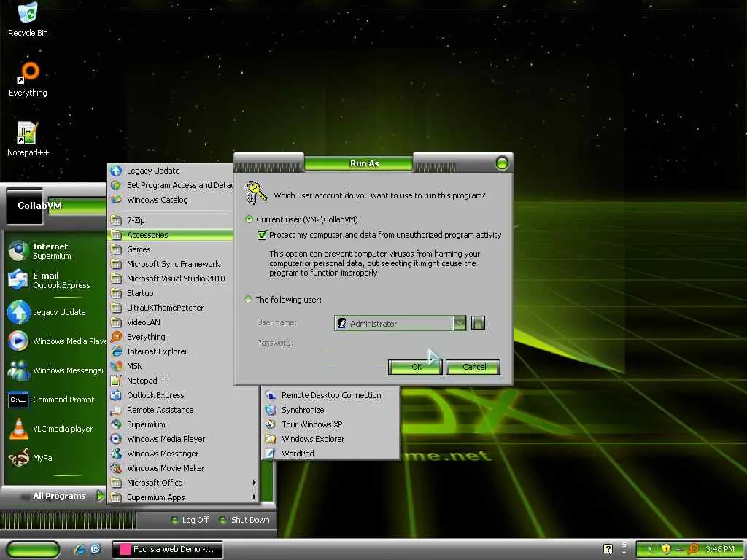Uncheck Protect my computer checkbox
Screen dimensions: 747x560
262,235
